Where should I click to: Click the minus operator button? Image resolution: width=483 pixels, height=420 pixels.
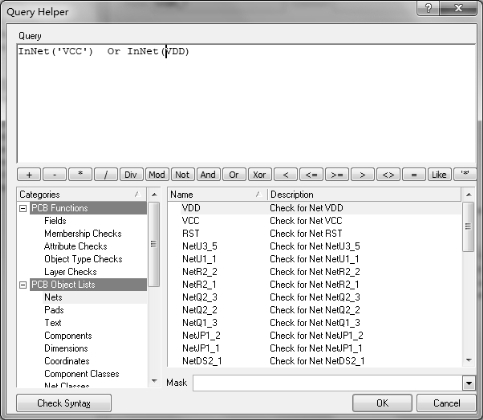(55, 175)
